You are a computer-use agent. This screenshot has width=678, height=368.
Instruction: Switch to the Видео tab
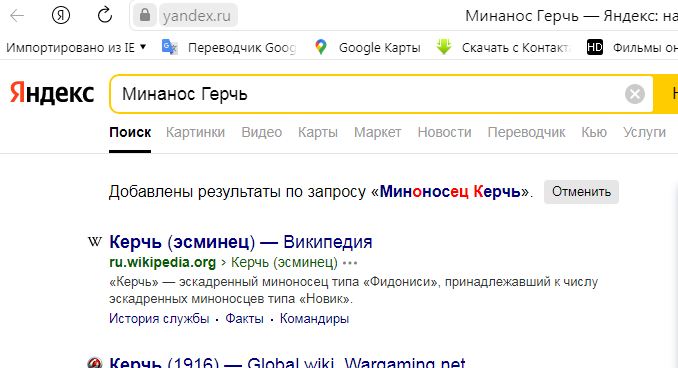(x=262, y=132)
